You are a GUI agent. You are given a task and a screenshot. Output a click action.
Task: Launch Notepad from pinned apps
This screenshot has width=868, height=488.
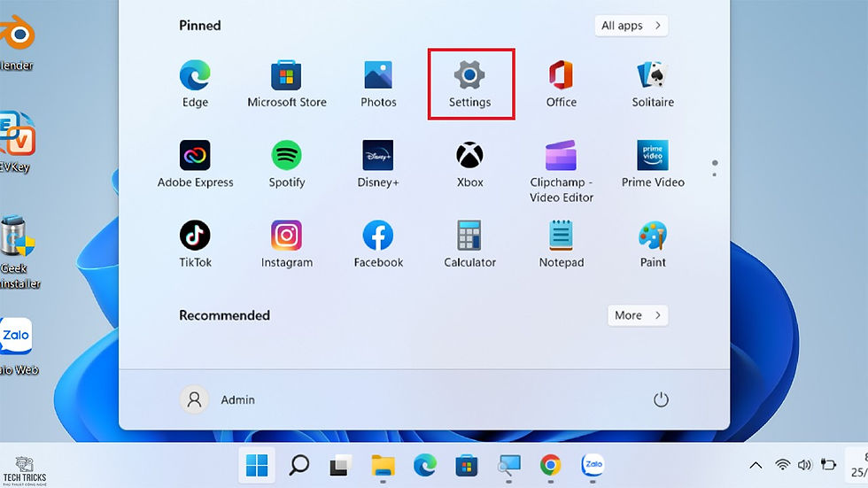point(562,244)
